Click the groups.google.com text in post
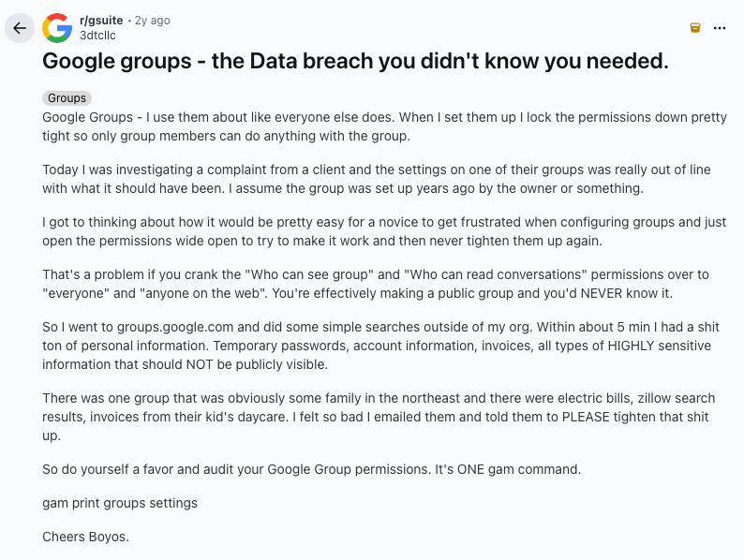The image size is (744, 560). click(175, 327)
